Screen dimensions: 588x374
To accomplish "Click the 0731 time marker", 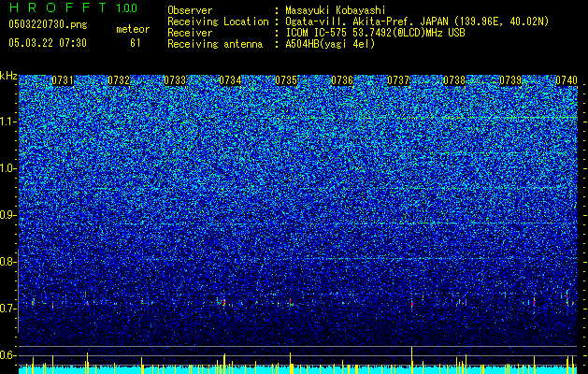I will point(63,80).
